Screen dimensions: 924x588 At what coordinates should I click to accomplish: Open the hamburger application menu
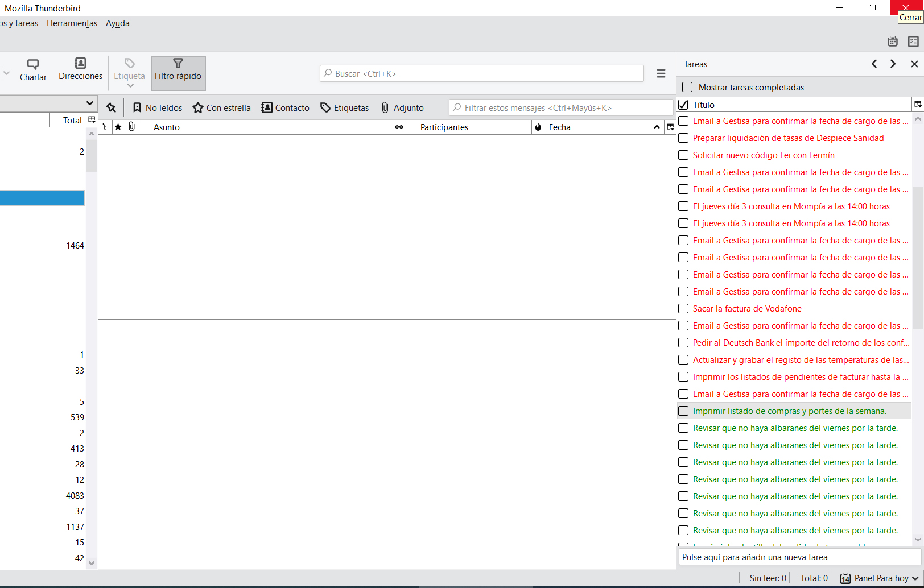coord(661,73)
